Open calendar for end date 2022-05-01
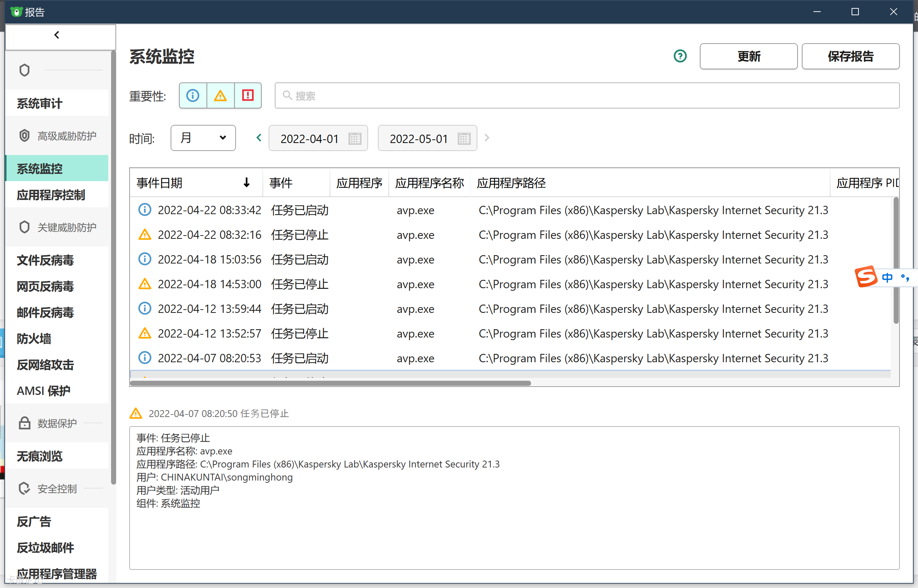Image resolution: width=918 pixels, height=588 pixels. point(464,138)
